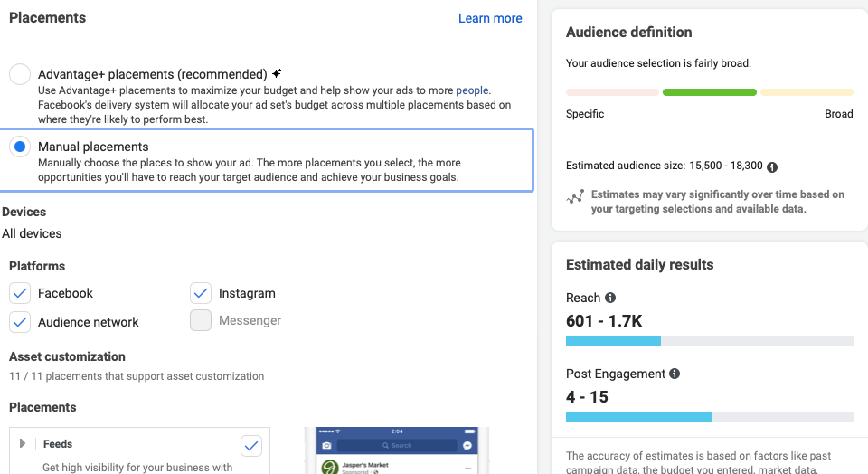Image resolution: width=868 pixels, height=474 pixels.
Task: Click the Post Engagement info icon
Action: (x=675, y=374)
